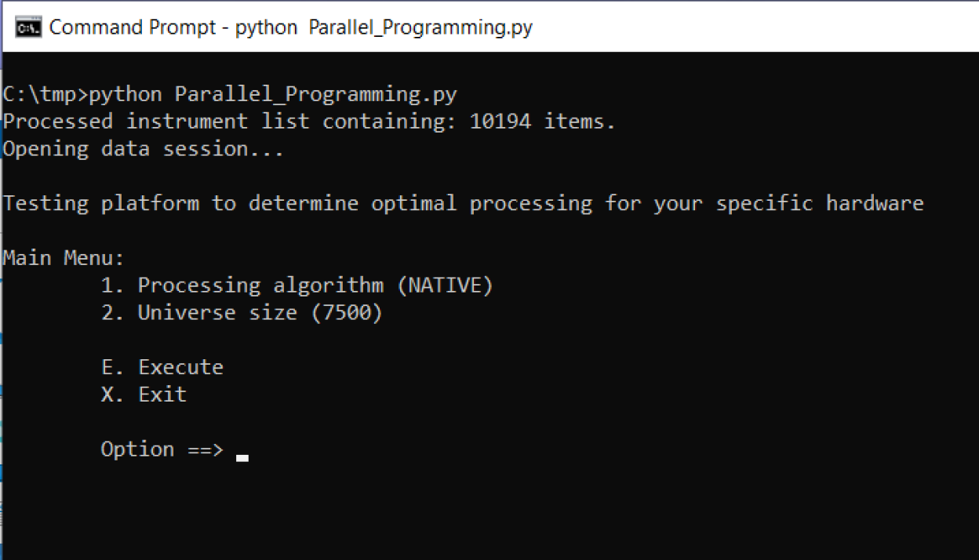Click menu option 2 Universe size
This screenshot has width=979, height=560.
tap(242, 313)
